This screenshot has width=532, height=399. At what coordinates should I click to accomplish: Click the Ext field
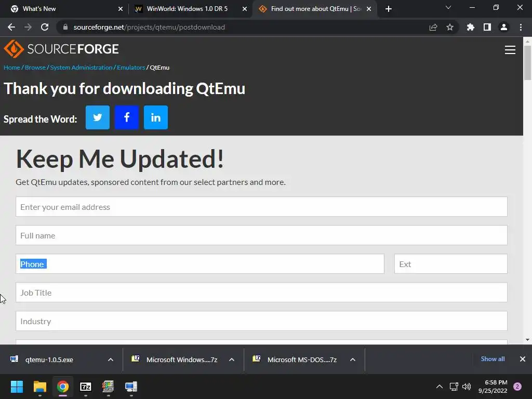pyautogui.click(x=451, y=263)
